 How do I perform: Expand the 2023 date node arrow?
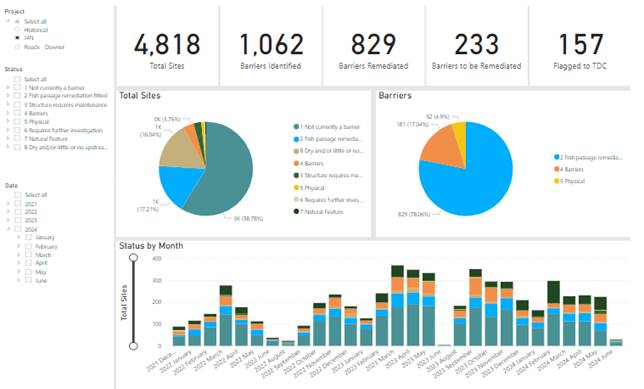(8, 220)
